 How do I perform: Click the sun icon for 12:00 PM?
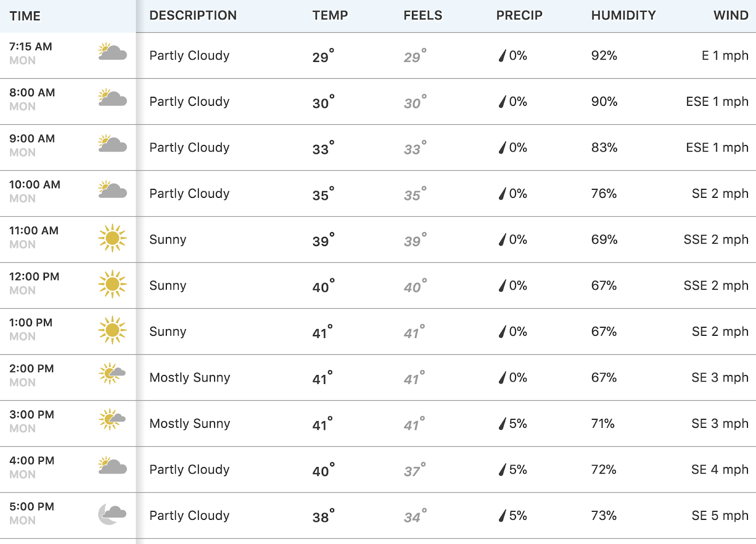(112, 284)
